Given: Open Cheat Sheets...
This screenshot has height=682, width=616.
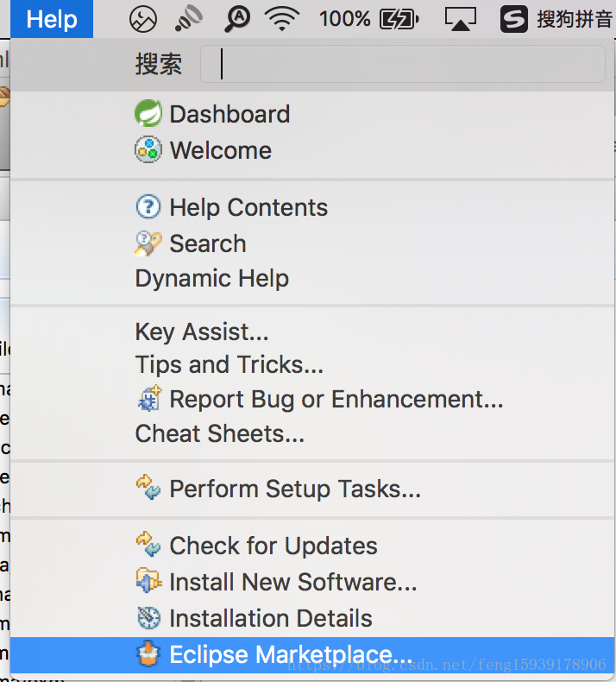Looking at the screenshot, I should click(x=312, y=433).
